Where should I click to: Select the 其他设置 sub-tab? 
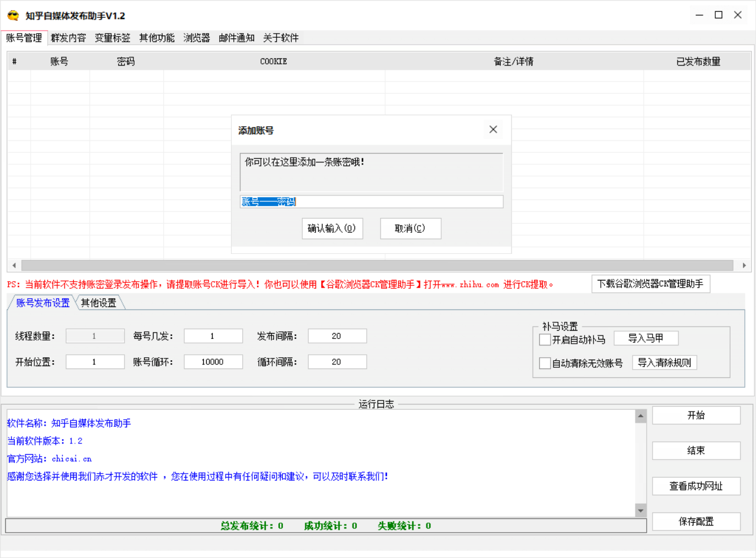99,303
